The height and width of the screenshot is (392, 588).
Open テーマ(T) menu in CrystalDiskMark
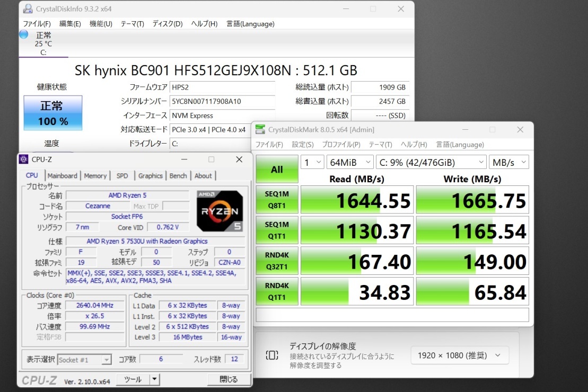click(x=380, y=144)
